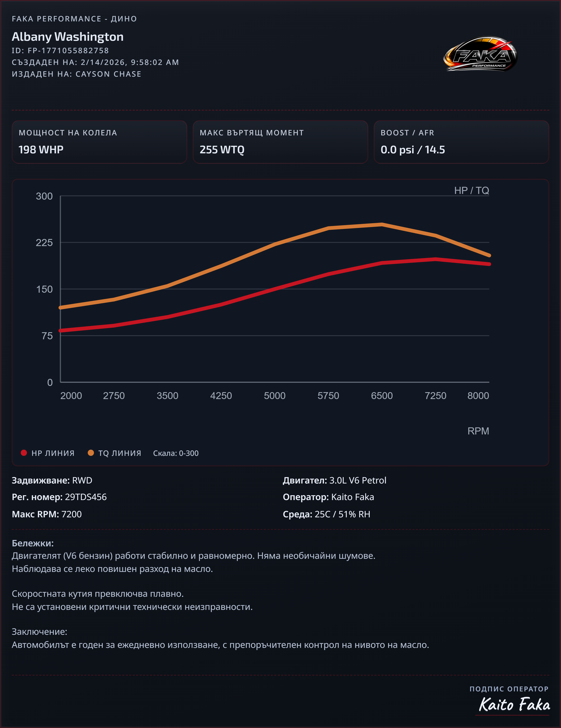Click the torque peak point at 6500 RPM
This screenshot has width=561, height=728.
382,224
